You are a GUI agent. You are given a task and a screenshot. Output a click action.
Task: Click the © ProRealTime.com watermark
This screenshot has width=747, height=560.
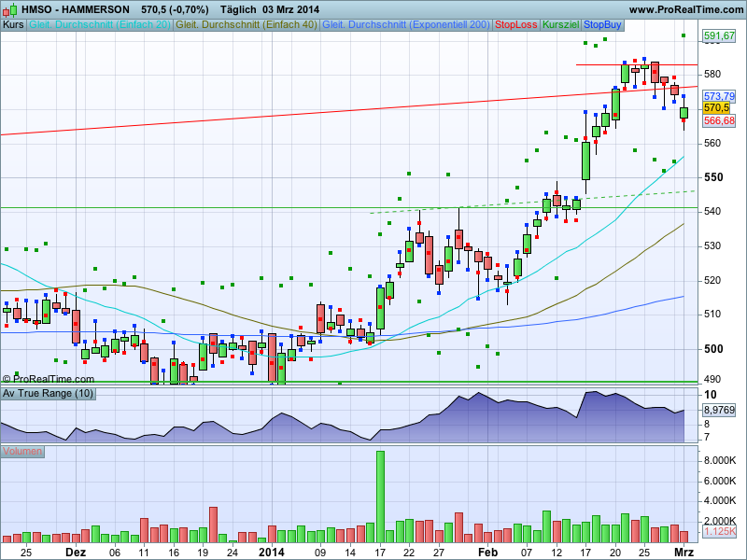click(x=49, y=379)
